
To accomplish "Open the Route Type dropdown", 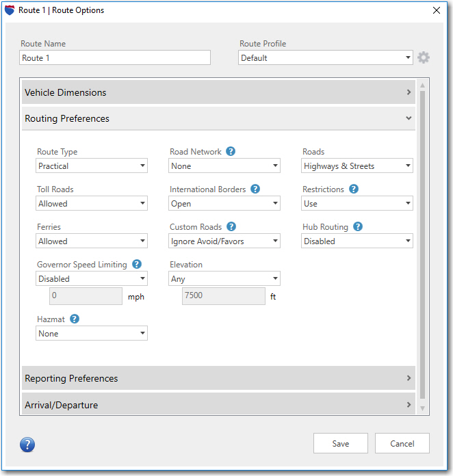I will pos(92,166).
